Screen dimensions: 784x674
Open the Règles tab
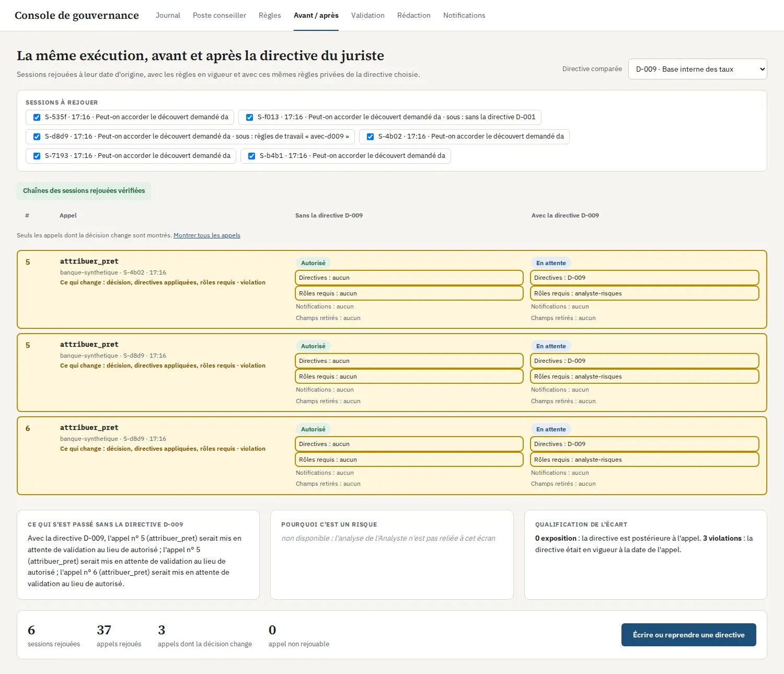point(270,15)
